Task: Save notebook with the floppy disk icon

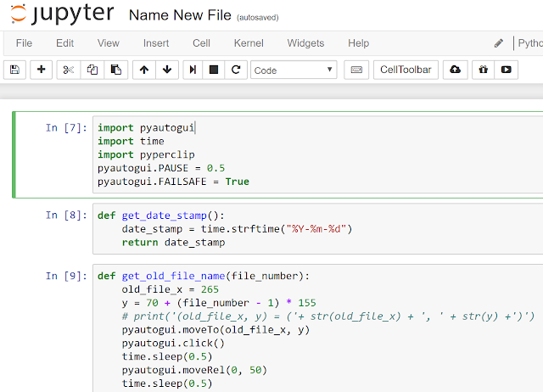Action: (x=14, y=70)
